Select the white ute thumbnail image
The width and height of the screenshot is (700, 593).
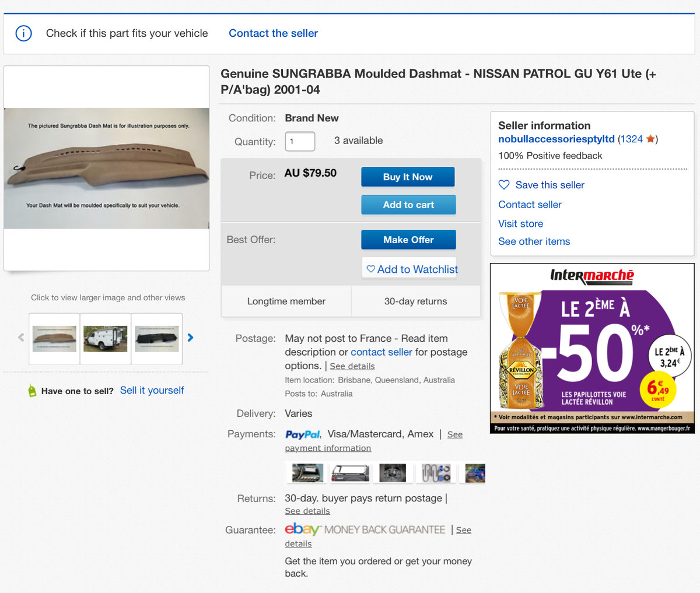click(106, 338)
